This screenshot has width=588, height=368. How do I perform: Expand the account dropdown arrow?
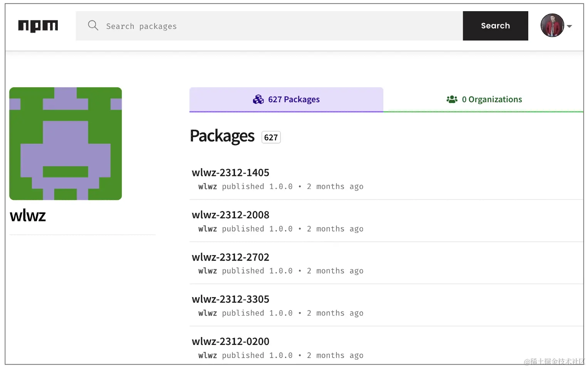pos(569,26)
